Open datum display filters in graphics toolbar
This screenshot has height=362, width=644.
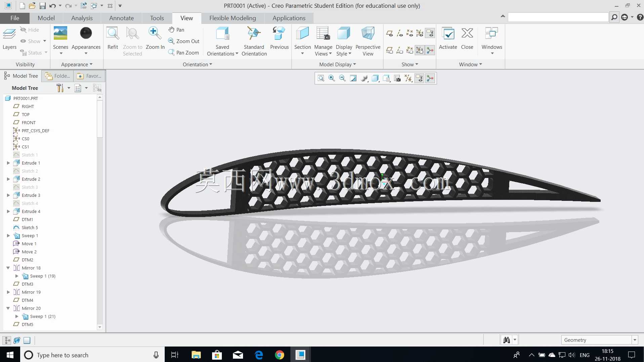click(408, 78)
